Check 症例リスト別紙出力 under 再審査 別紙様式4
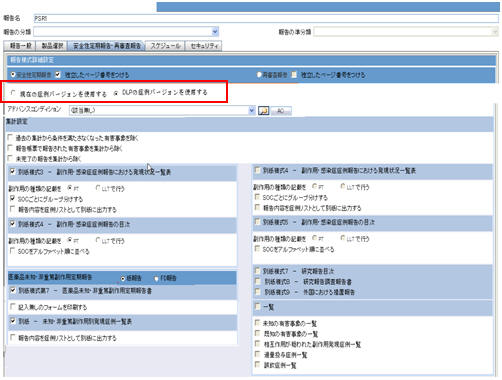The width and height of the screenshot is (502, 380). pyautogui.click(x=257, y=208)
